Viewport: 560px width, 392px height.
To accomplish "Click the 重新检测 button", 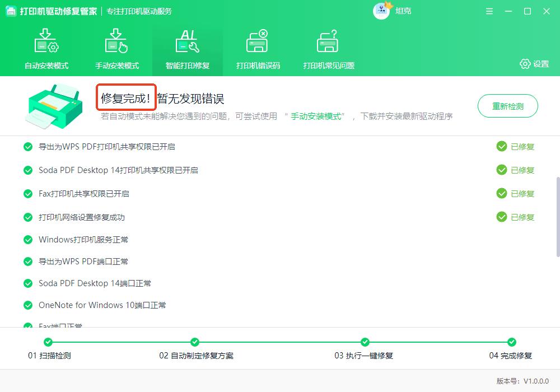I will [507, 106].
